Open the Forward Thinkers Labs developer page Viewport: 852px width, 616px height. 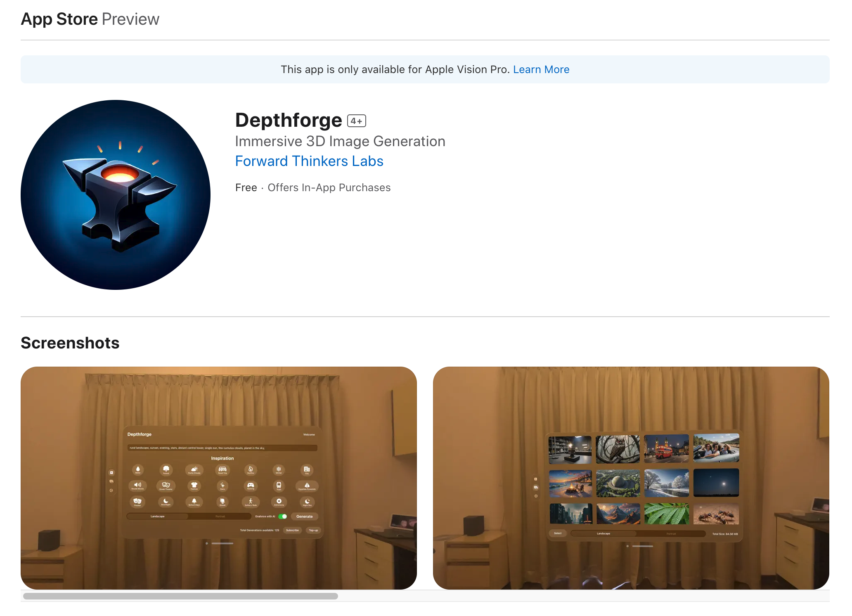tap(309, 161)
